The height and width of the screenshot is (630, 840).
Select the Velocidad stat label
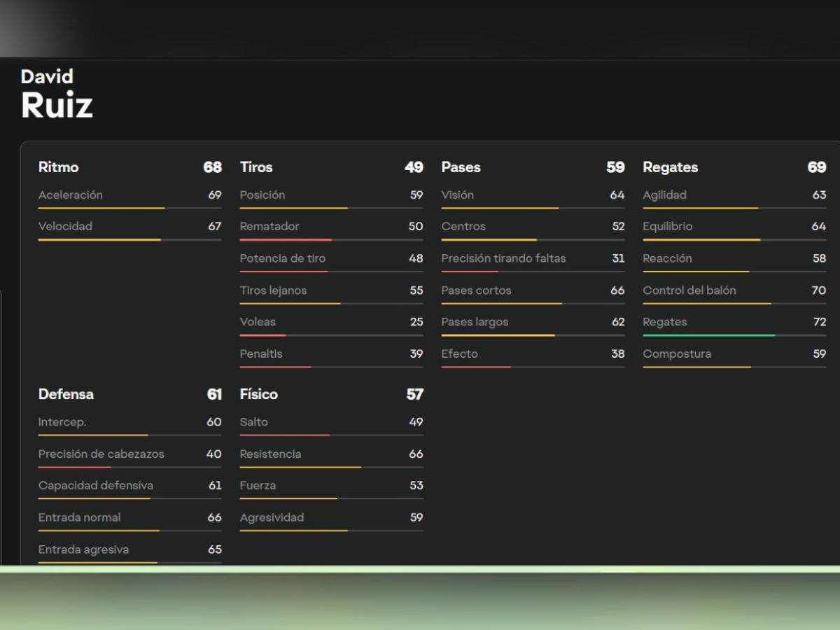65,226
